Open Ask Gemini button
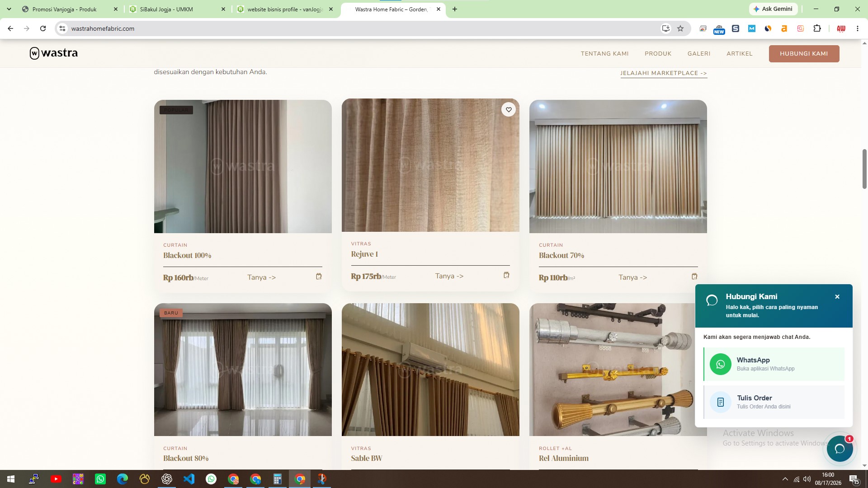The height and width of the screenshot is (488, 868). point(773,9)
